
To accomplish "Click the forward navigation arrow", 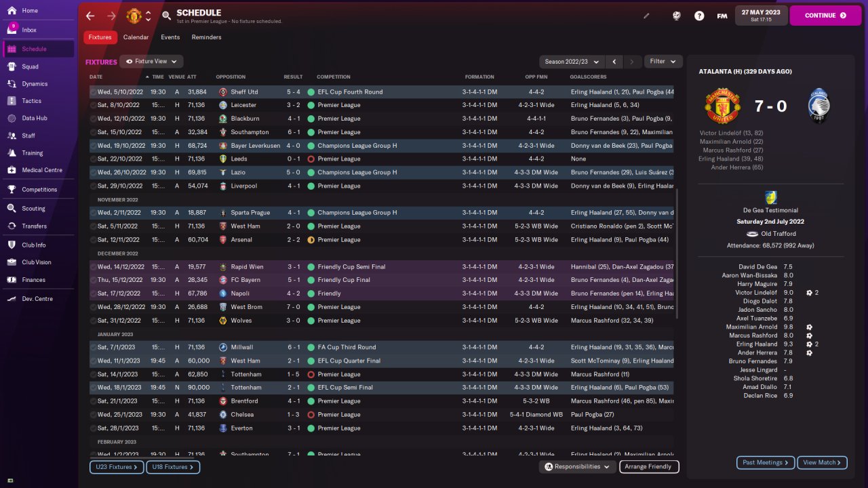I will 111,16.
